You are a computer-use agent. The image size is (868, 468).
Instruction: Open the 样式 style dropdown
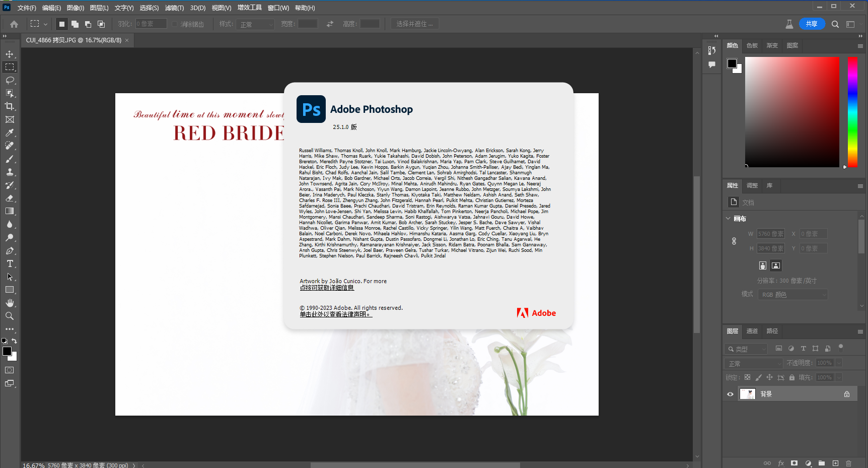[256, 24]
